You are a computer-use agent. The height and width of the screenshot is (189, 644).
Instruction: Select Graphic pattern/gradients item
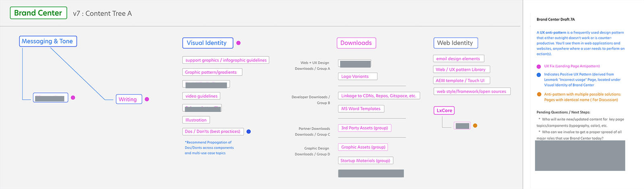[212, 72]
